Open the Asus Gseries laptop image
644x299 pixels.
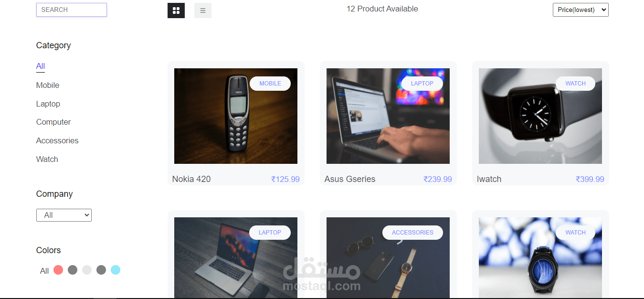coord(388,116)
